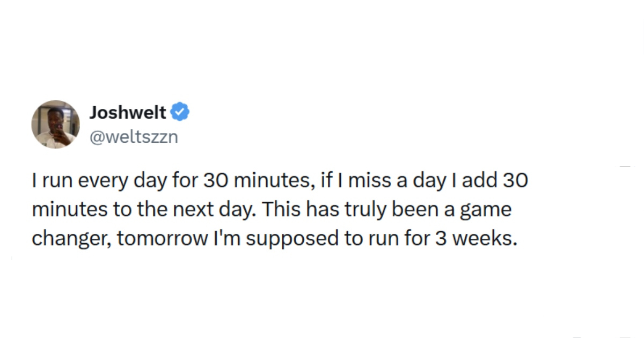Visit the @weltszzn handle link
This screenshot has height=338, width=644.
133,137
